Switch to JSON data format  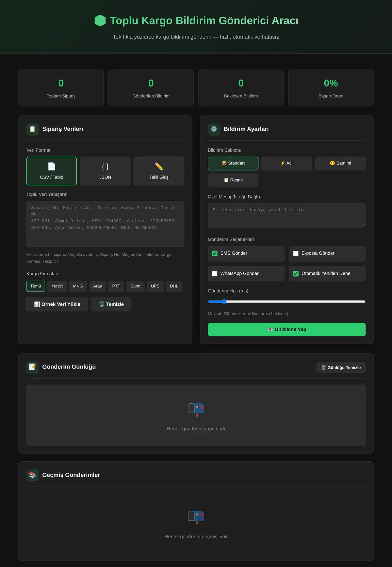point(105,171)
